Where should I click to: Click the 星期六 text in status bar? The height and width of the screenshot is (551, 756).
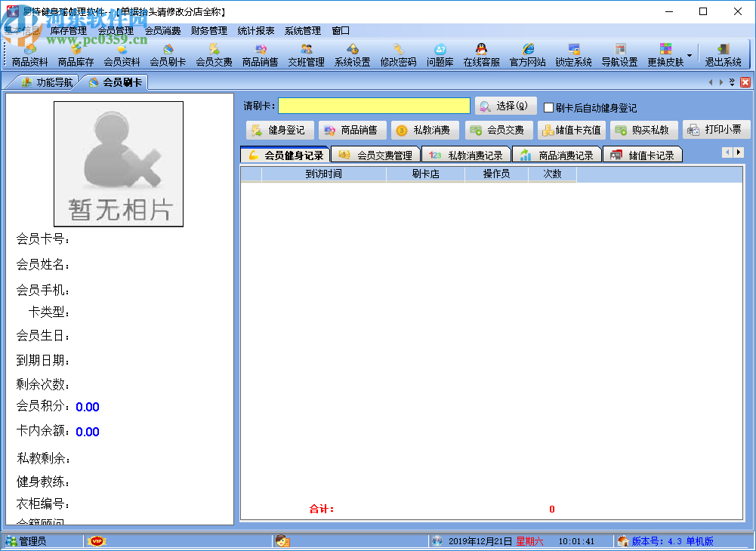(529, 541)
